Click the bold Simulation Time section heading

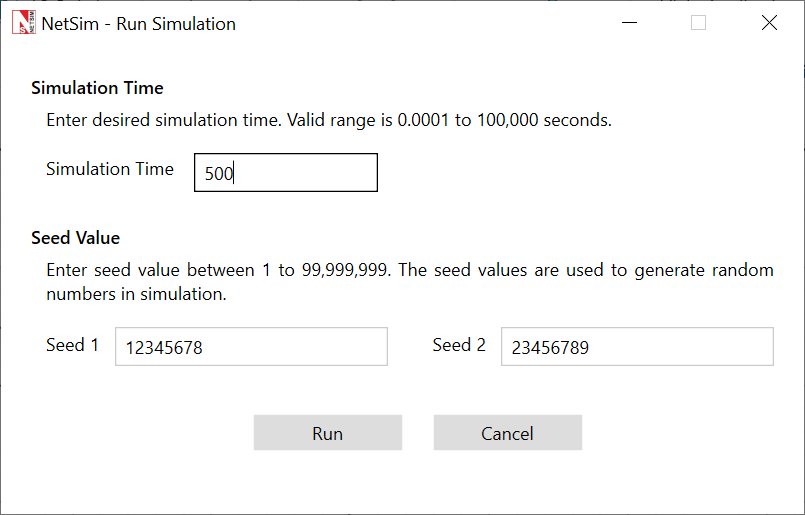(x=97, y=88)
